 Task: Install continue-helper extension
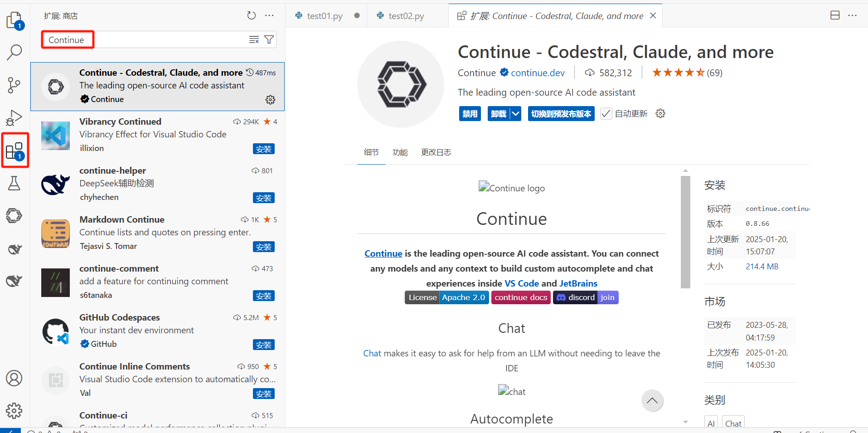tap(264, 198)
